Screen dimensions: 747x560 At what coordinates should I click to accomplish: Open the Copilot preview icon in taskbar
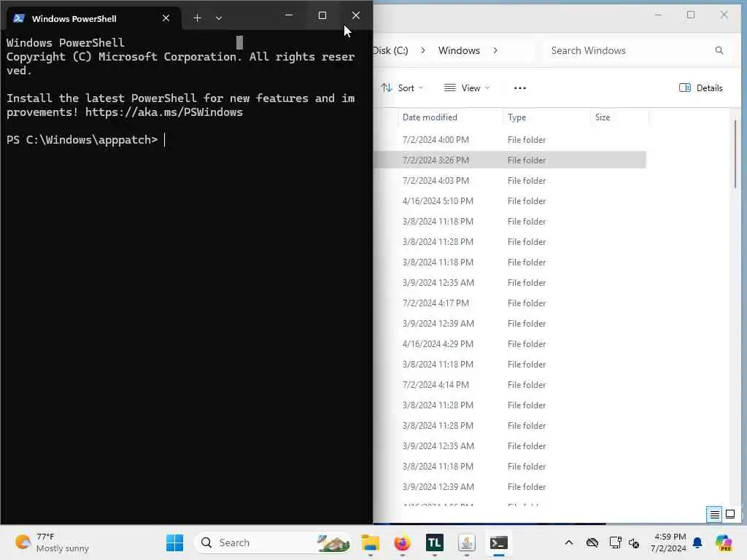pyautogui.click(x=724, y=542)
